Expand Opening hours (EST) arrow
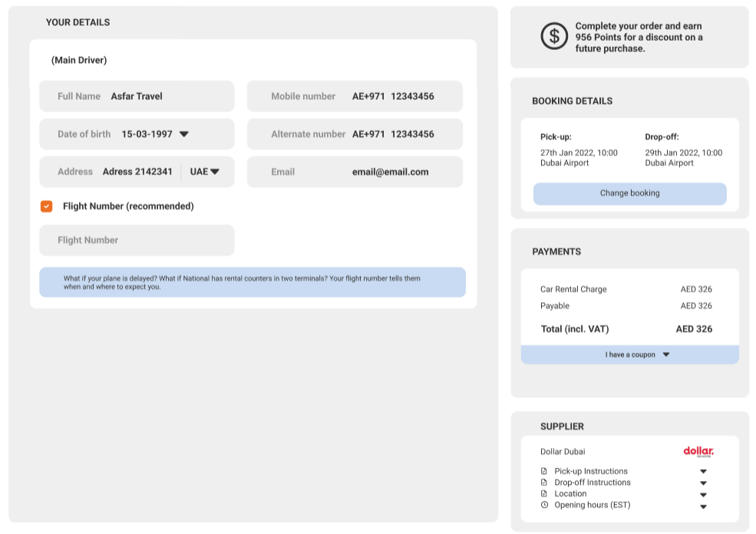Screen dimensions: 756x534 pyautogui.click(x=703, y=506)
